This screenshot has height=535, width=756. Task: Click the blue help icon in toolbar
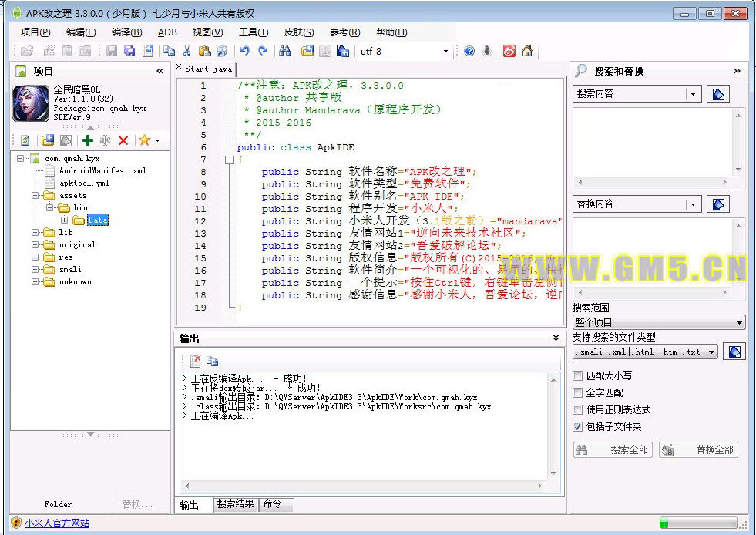(x=469, y=52)
